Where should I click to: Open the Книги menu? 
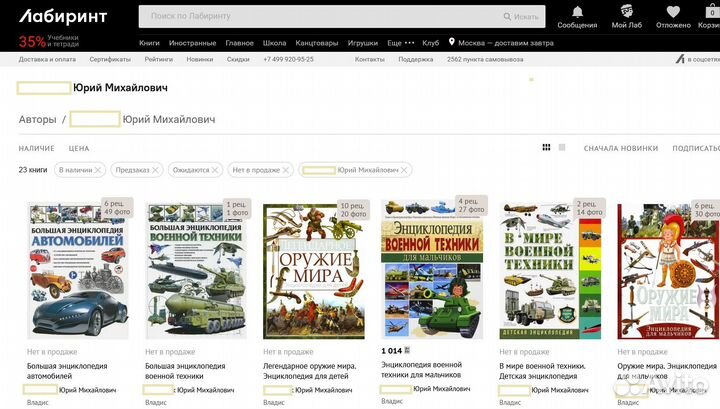coord(149,43)
